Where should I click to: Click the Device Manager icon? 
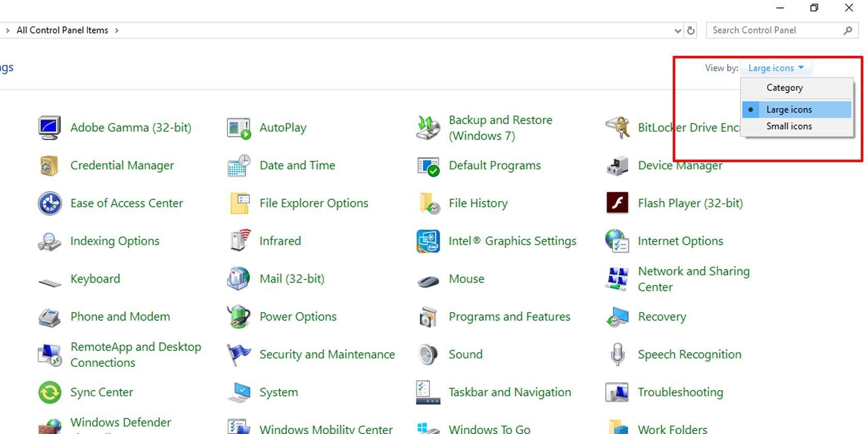617,165
